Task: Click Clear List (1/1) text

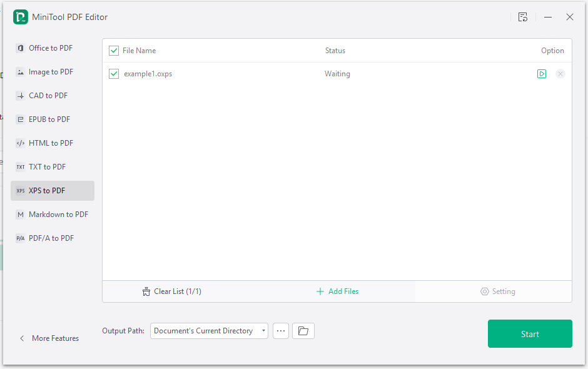Action: (x=178, y=291)
